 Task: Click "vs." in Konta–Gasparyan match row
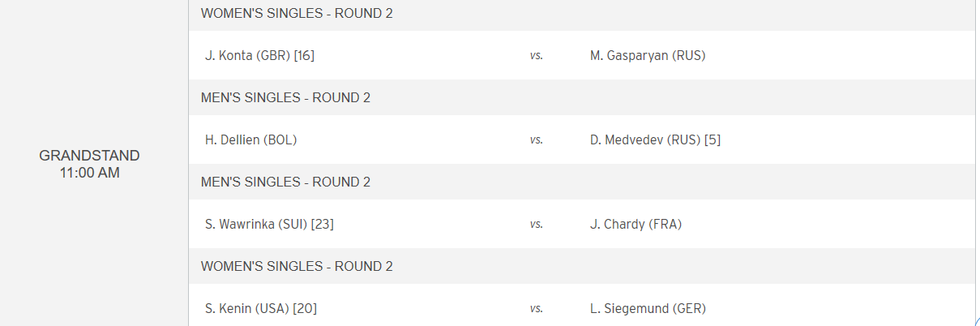536,56
